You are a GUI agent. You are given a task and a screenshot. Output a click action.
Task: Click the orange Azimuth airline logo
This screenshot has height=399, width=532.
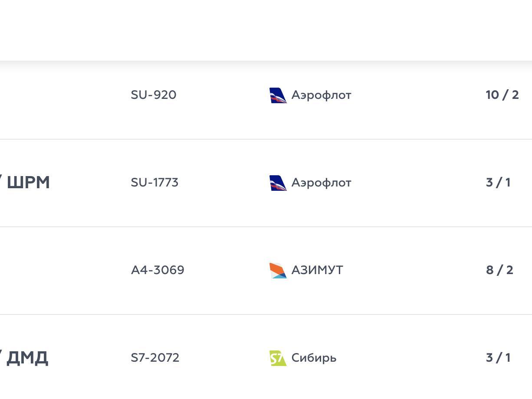click(x=278, y=271)
